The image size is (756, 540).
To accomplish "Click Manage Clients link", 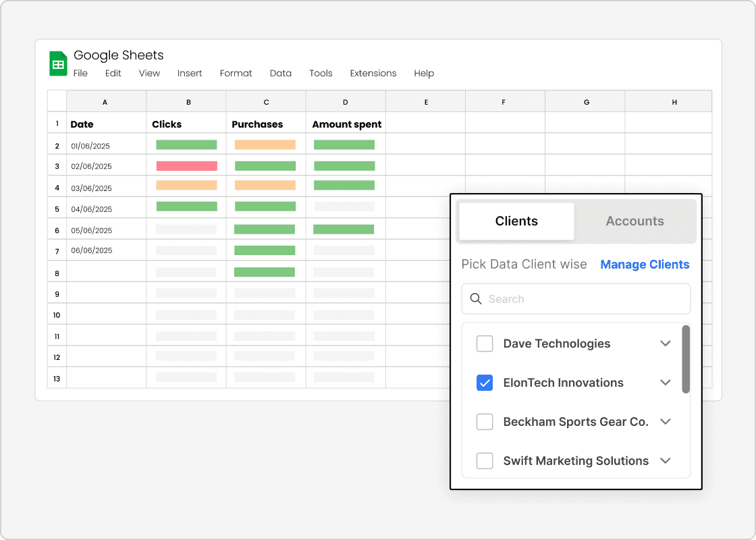I will click(645, 264).
